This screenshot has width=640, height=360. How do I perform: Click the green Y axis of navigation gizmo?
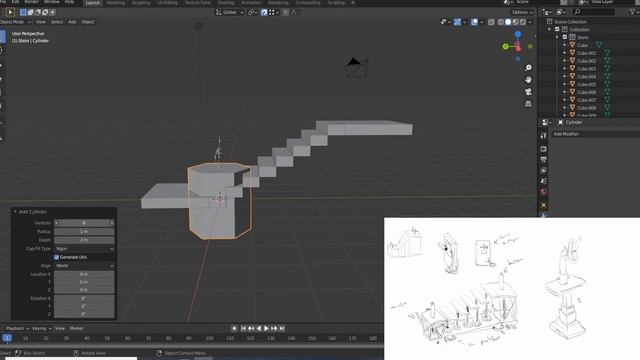506,47
